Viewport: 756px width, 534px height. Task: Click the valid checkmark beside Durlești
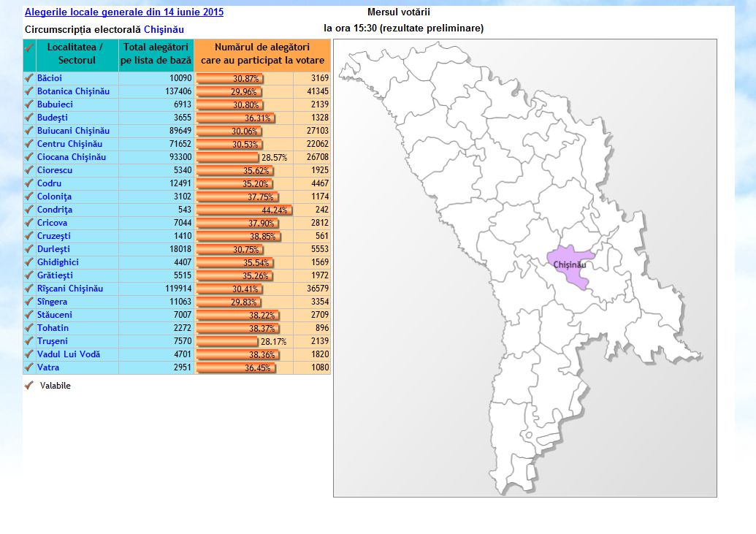click(x=29, y=249)
